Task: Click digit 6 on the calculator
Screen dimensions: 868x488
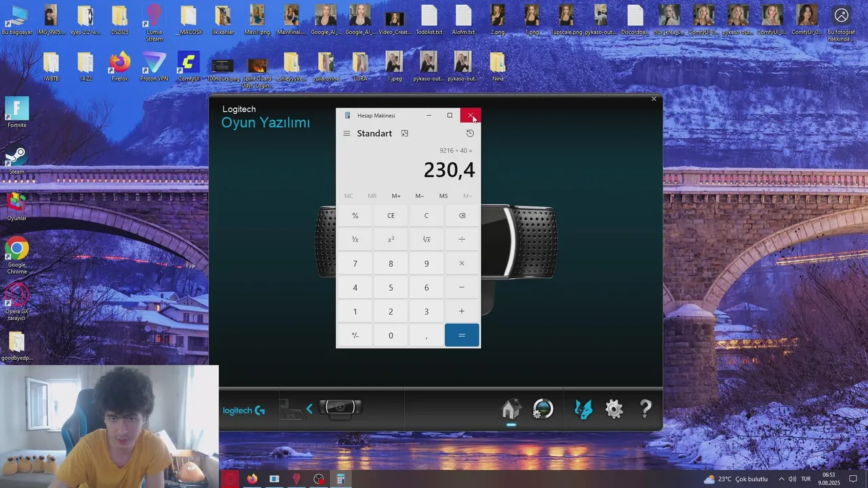Action: click(x=427, y=287)
